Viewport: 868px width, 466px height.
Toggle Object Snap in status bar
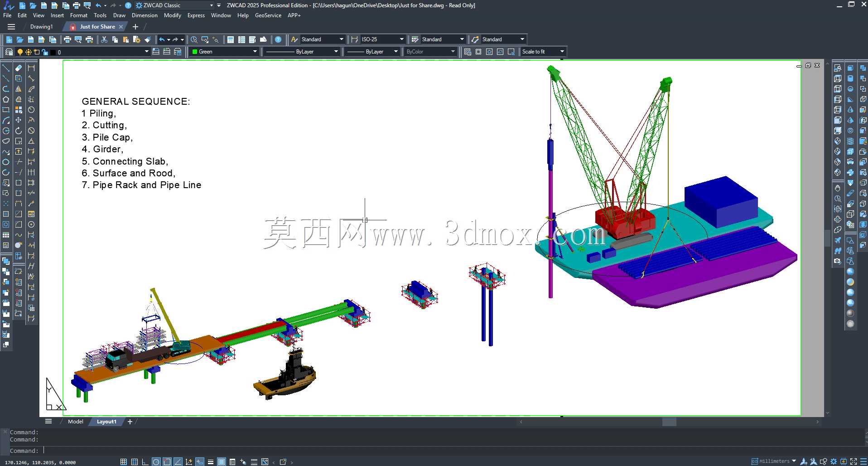tap(167, 462)
